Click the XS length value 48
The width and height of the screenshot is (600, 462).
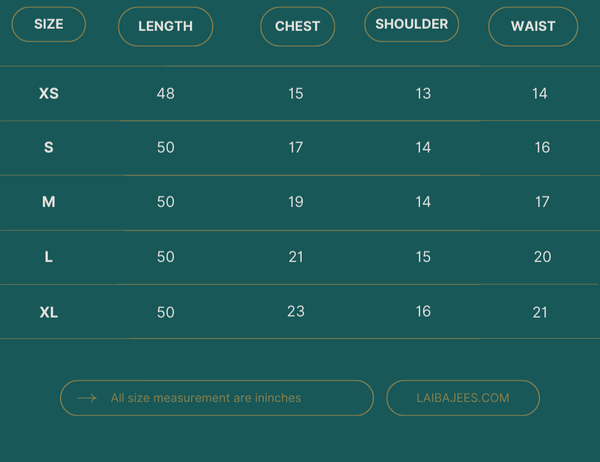166,94
